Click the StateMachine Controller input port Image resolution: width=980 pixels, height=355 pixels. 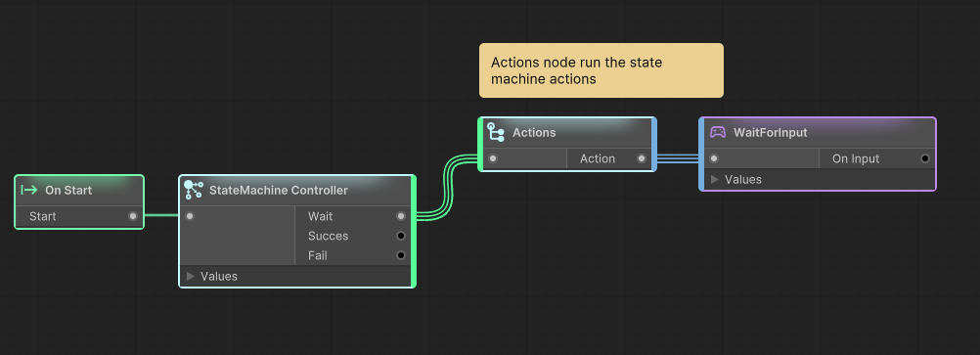pyautogui.click(x=190, y=216)
